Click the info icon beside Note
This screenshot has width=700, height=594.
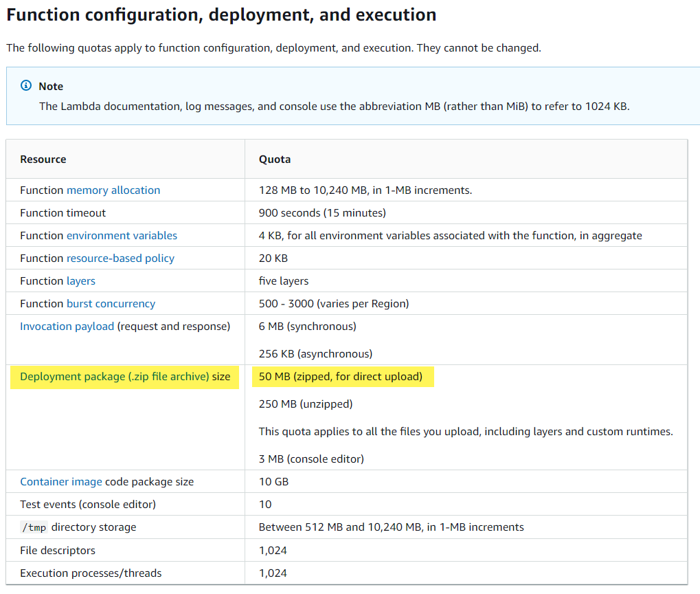(26, 86)
